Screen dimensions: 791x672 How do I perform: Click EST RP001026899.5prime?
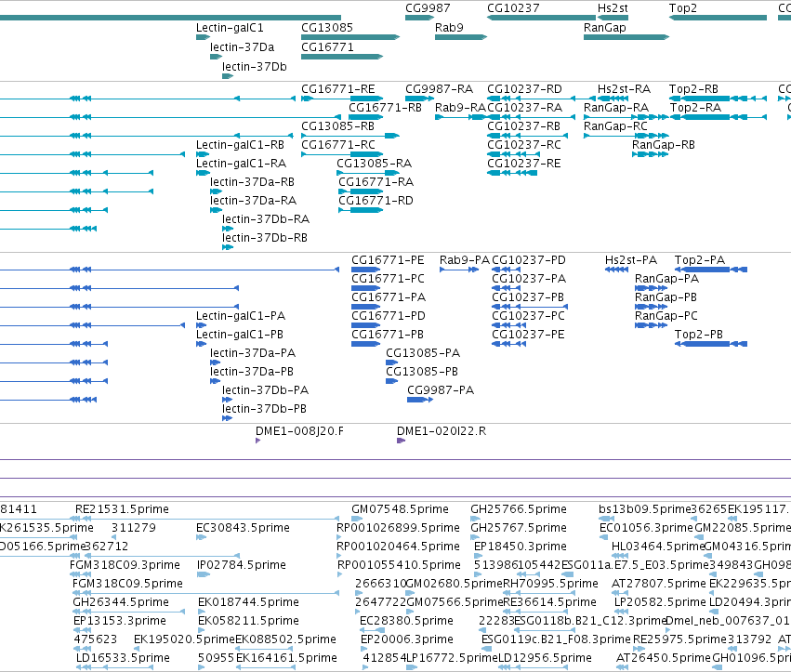398,528
